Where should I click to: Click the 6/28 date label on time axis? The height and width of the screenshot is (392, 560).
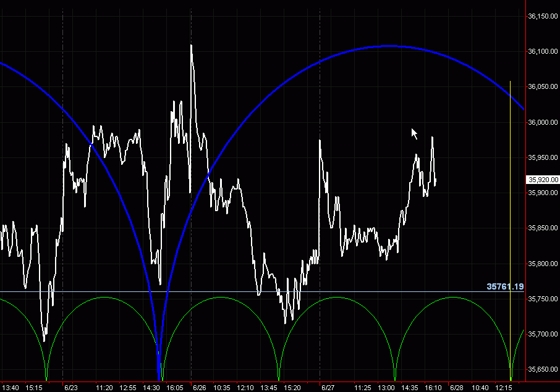click(456, 388)
